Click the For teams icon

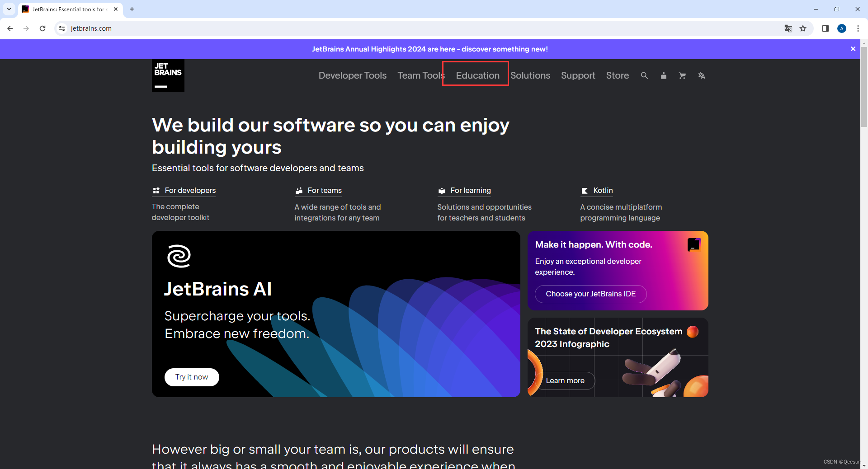tap(299, 191)
